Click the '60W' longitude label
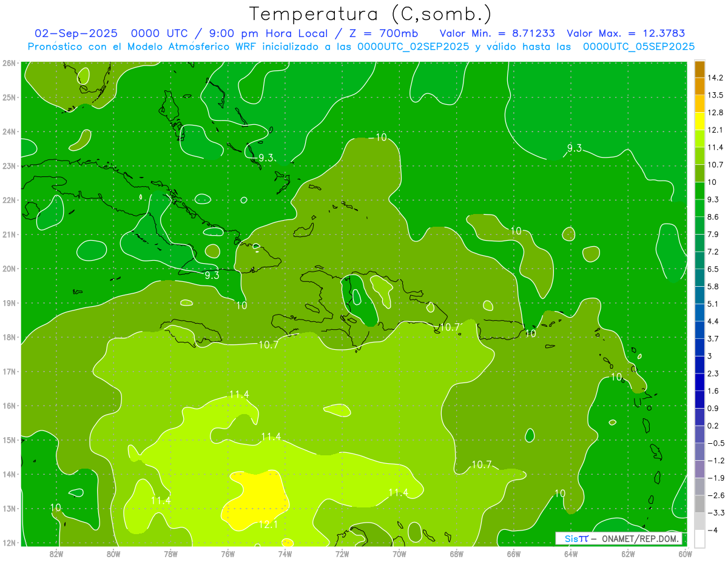Image resolution: width=728 pixels, height=562 pixels. (685, 553)
